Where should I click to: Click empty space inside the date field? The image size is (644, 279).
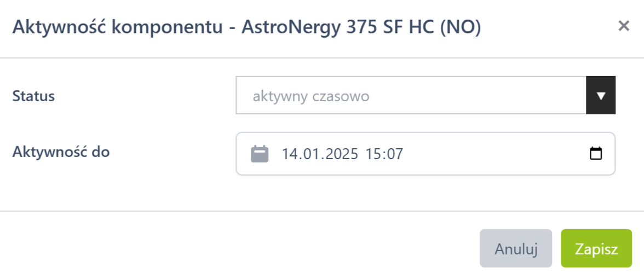pos(493,154)
